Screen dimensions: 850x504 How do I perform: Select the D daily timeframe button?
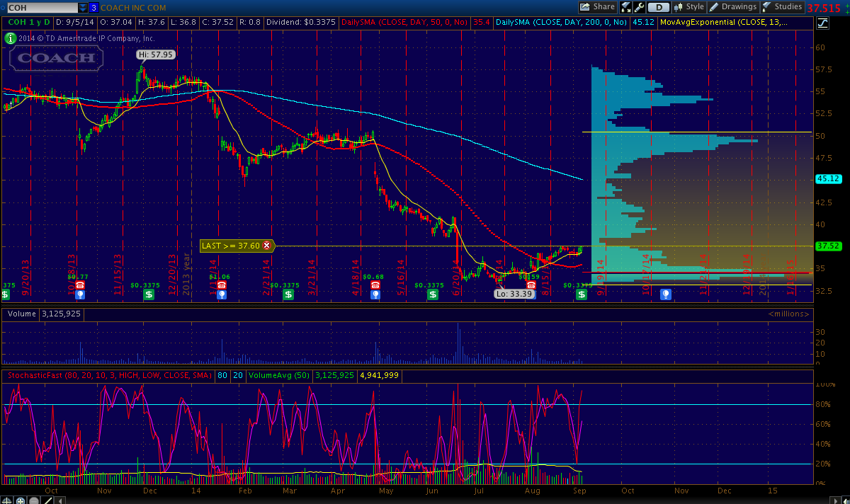[x=659, y=7]
